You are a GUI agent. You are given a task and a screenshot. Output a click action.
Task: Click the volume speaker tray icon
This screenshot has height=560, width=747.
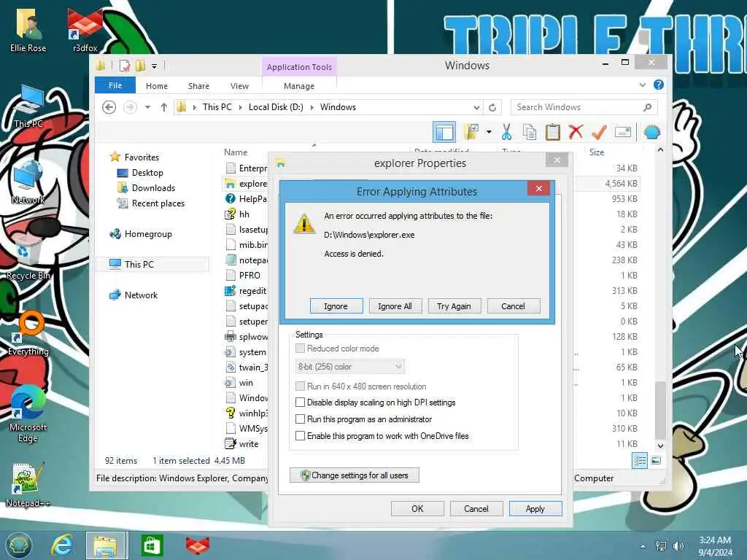point(678,546)
